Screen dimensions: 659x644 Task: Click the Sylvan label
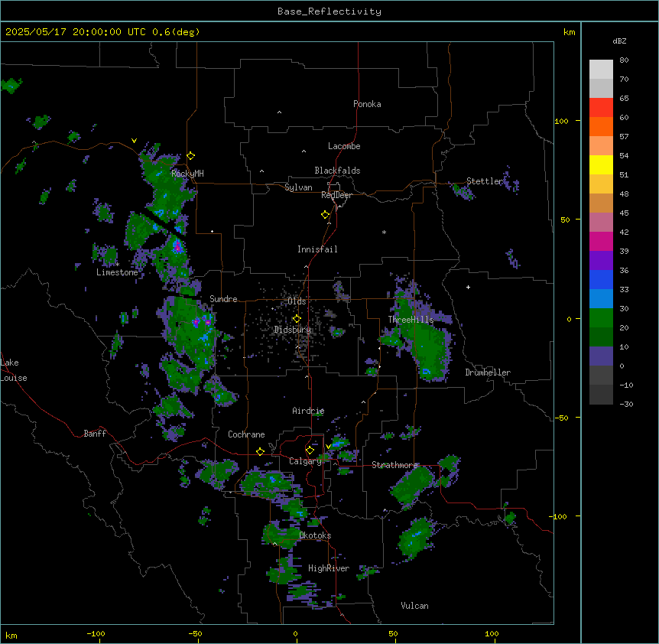pyautogui.click(x=298, y=187)
